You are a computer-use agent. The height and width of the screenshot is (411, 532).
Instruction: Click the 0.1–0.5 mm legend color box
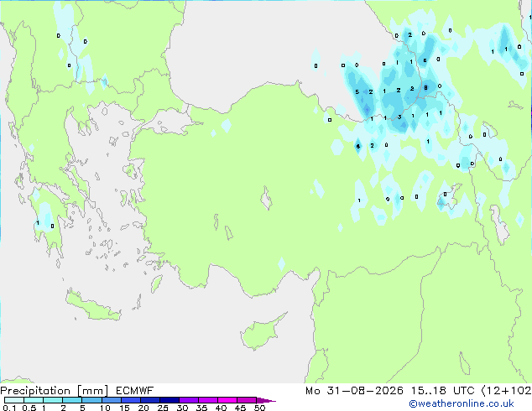[14, 400]
